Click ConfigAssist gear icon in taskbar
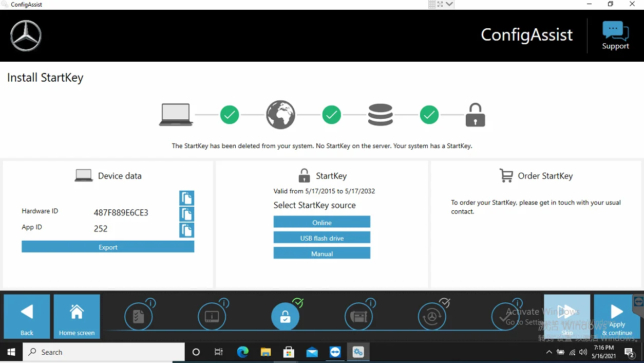Image resolution: width=644 pixels, height=363 pixels. [358, 352]
